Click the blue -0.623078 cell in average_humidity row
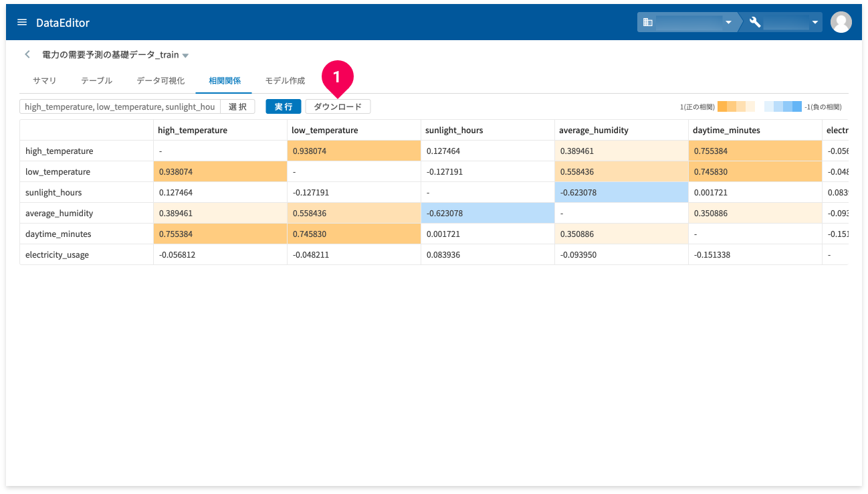Image resolution: width=868 pixels, height=494 pixels. pyautogui.click(x=487, y=213)
